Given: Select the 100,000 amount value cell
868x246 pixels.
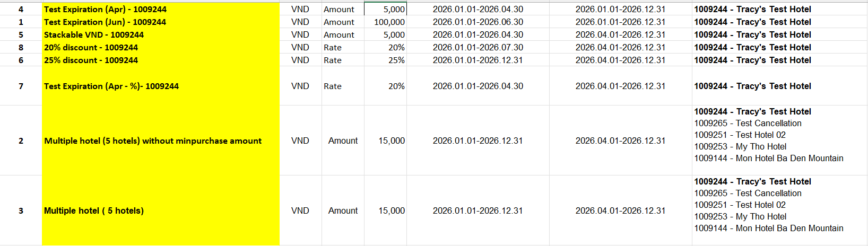Looking at the screenshot, I should (x=389, y=22).
